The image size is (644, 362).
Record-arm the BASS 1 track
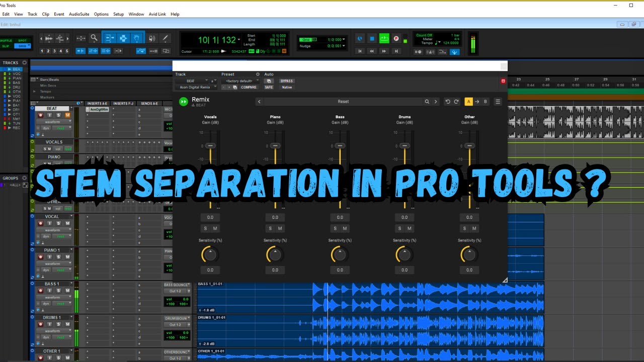point(40,291)
